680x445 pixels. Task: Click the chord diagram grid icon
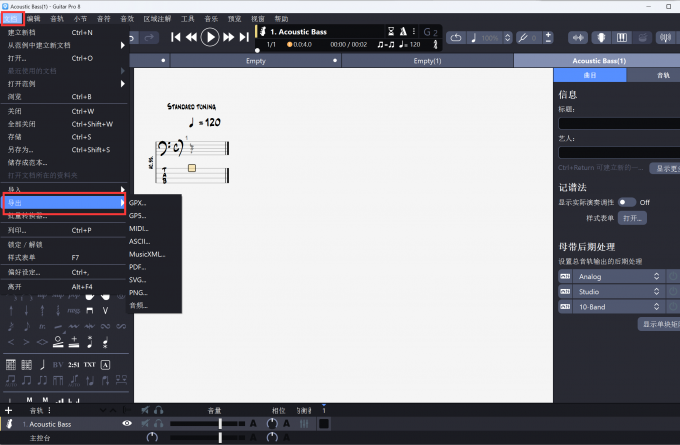12,364
